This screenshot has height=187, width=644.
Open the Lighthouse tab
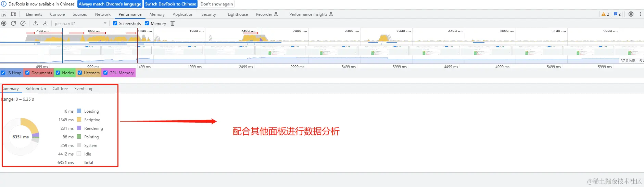tap(238, 14)
